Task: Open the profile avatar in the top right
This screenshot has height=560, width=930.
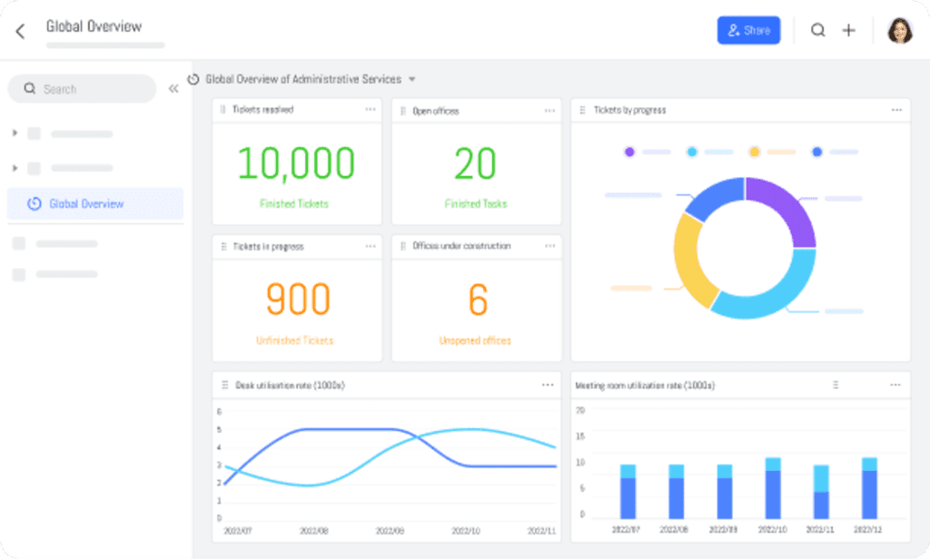Action: pos(900,30)
